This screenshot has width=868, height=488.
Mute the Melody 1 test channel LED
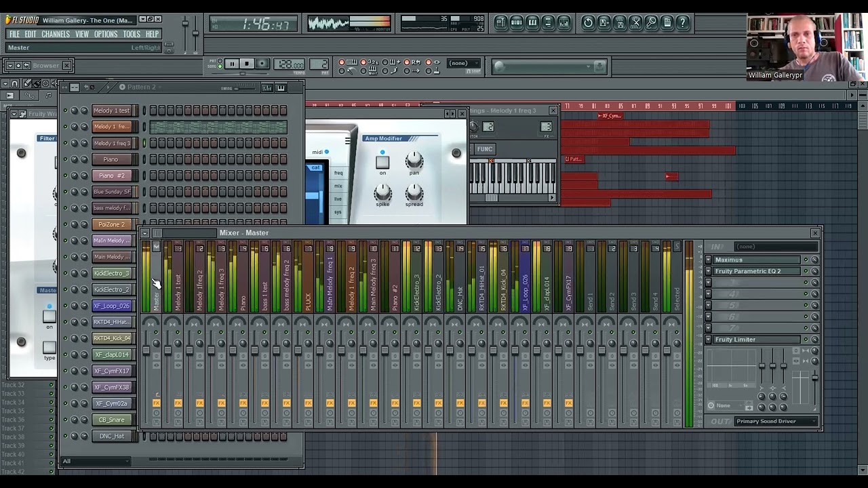(x=66, y=110)
